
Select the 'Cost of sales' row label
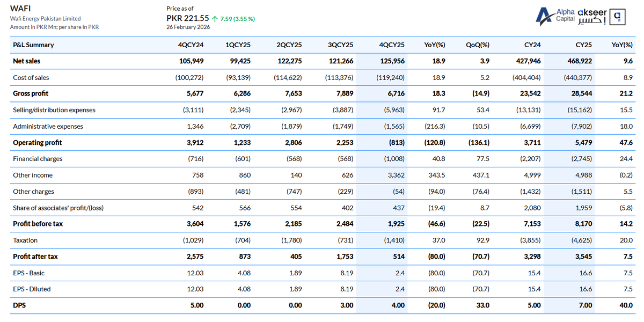[x=31, y=78]
